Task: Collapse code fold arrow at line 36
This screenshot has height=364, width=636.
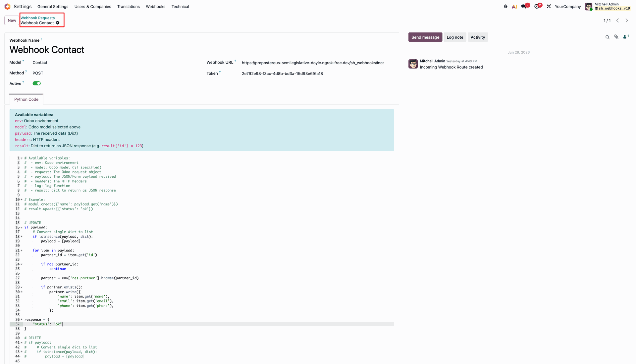Action: [x=22, y=320]
